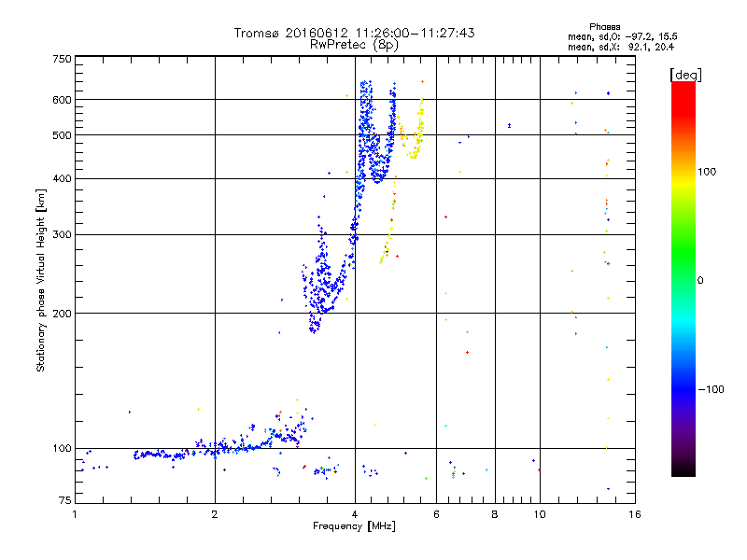This screenshot has height=560, width=747.
Task: Click the colorbar '-100' tick label
Action: click(x=711, y=389)
